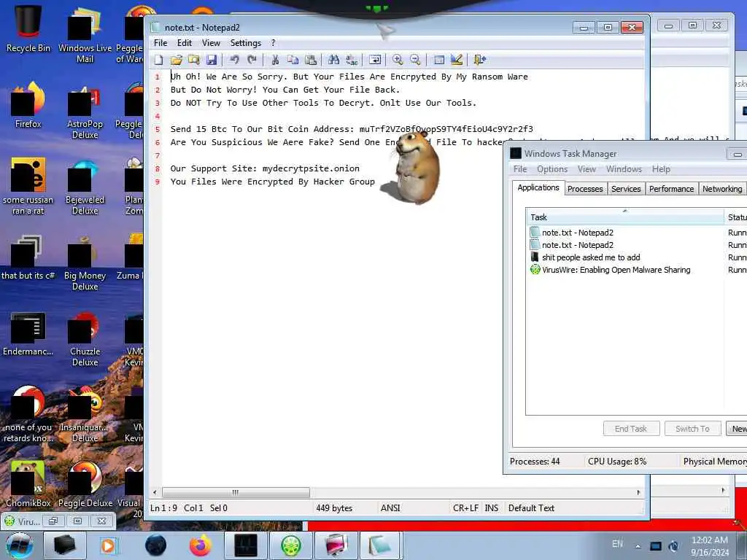Click CR+LF line ending in status bar
Viewport: 747px width, 560px height.
click(x=465, y=508)
